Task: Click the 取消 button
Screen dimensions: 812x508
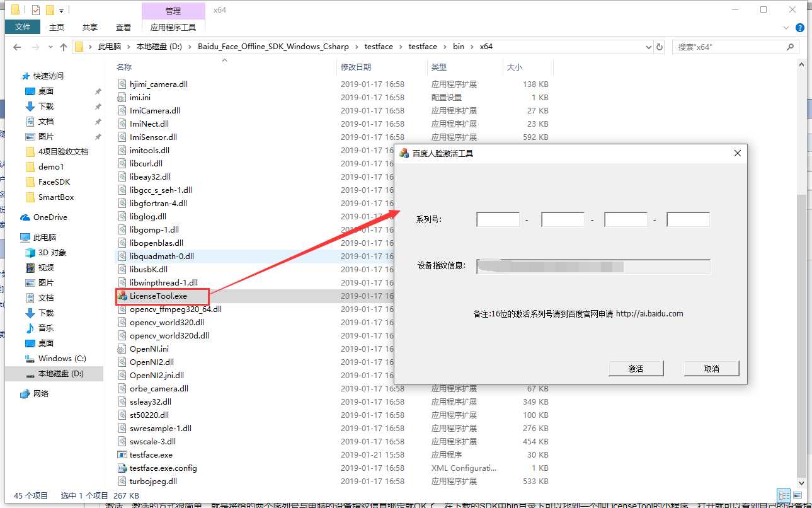Action: pos(712,368)
